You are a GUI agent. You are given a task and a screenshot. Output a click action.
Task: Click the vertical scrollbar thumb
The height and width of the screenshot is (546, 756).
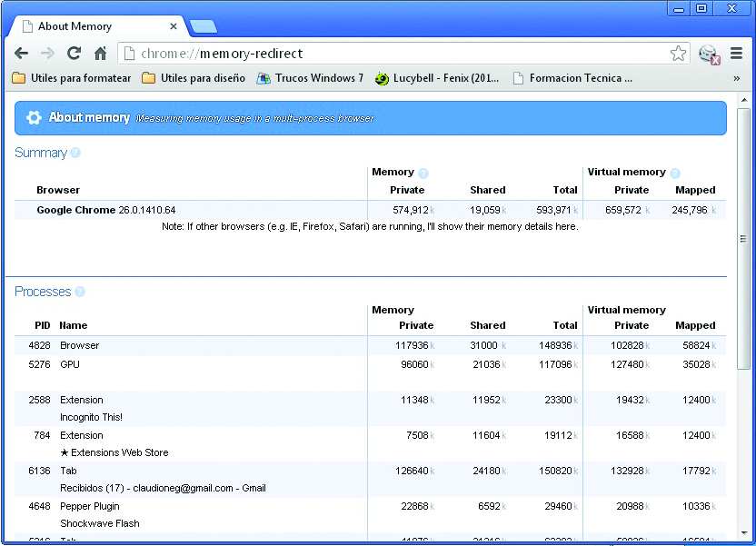coord(743,239)
